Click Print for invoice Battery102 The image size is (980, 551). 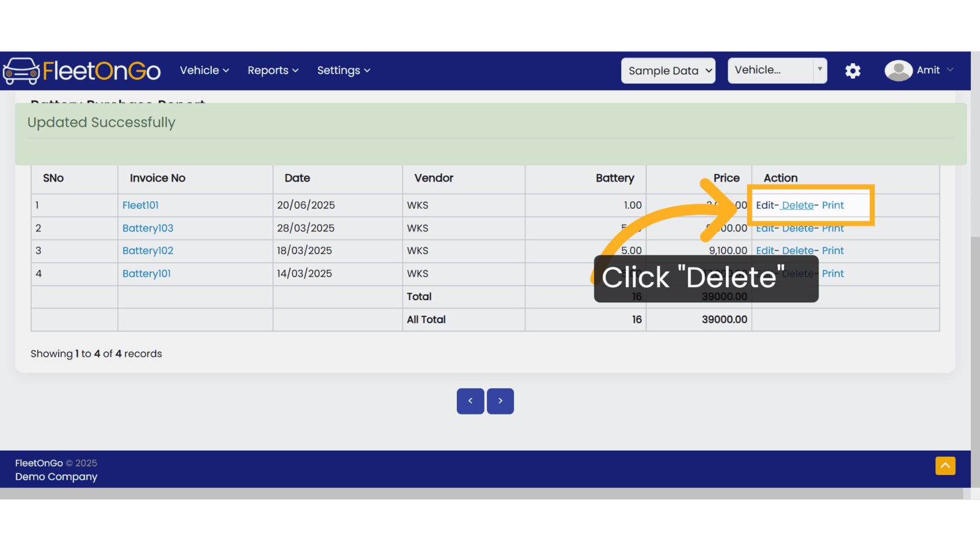coord(833,251)
